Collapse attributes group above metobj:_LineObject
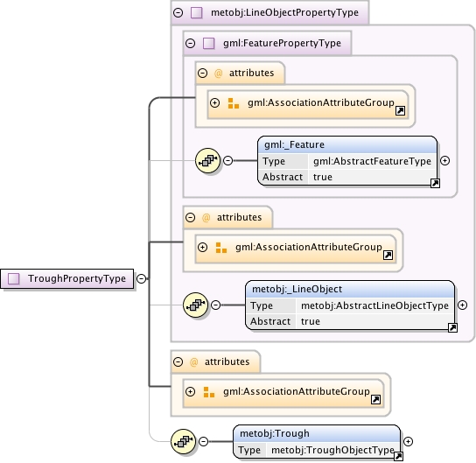 coord(191,217)
